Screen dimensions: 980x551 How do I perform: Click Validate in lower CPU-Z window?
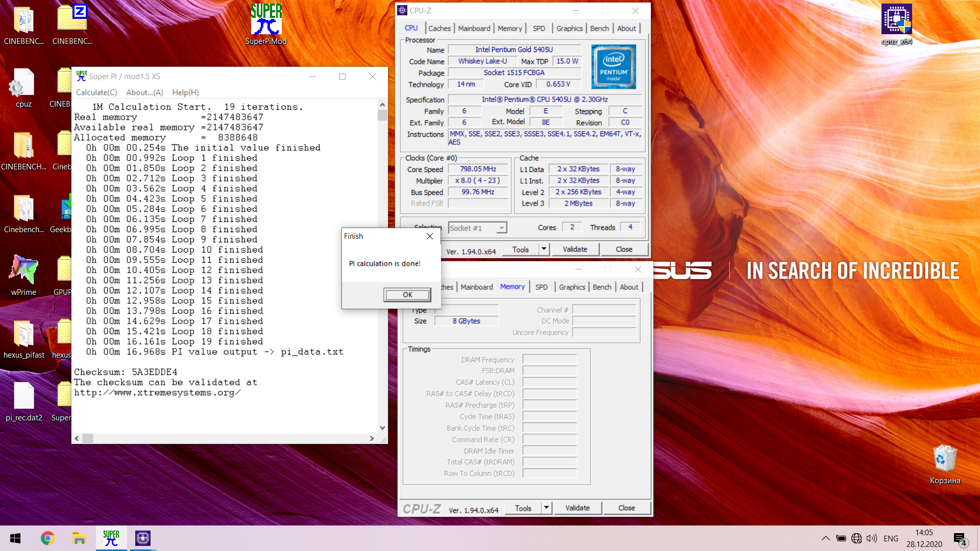pyautogui.click(x=577, y=508)
